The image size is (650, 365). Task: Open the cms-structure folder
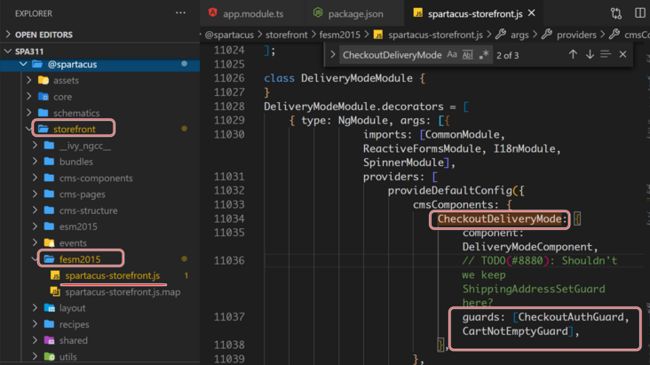(x=88, y=210)
